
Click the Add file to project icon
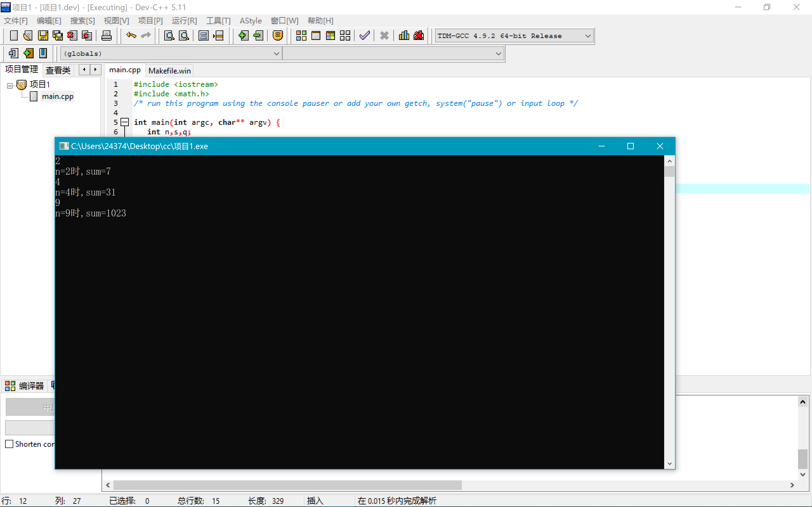tap(243, 35)
